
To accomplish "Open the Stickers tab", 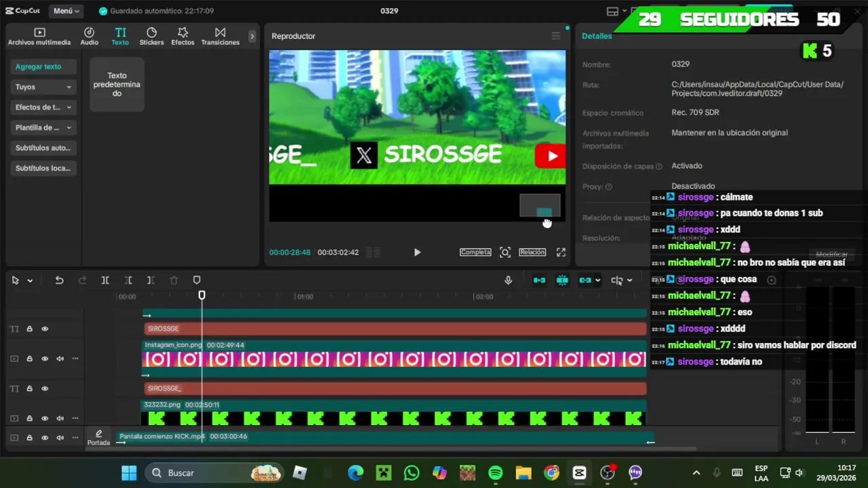I will (151, 37).
